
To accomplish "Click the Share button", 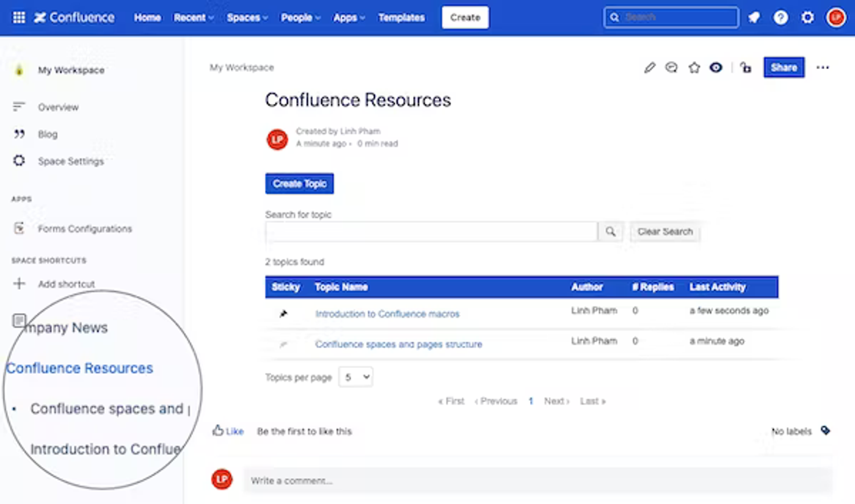I will click(x=784, y=68).
